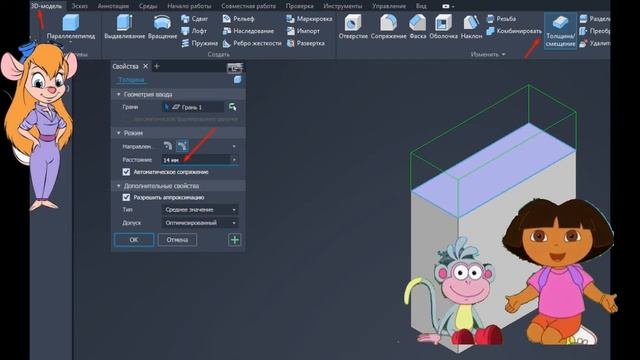Select the Параллелепипед box primitive tool
Screen dimensions: 640x360
(x=71, y=27)
